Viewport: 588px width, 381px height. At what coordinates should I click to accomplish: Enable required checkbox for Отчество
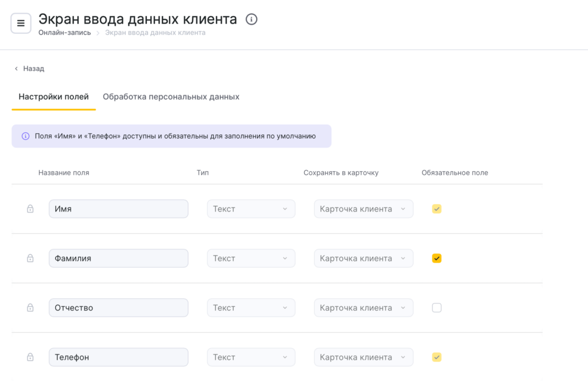click(x=436, y=308)
